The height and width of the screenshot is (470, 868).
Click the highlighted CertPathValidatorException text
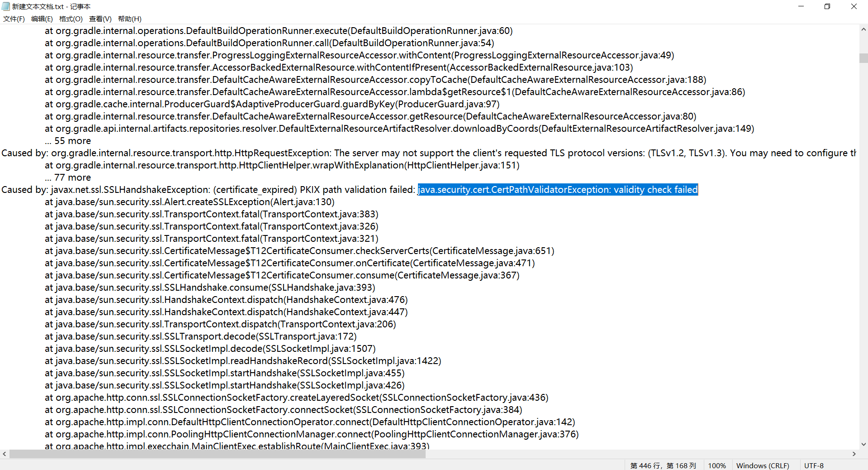click(558, 190)
